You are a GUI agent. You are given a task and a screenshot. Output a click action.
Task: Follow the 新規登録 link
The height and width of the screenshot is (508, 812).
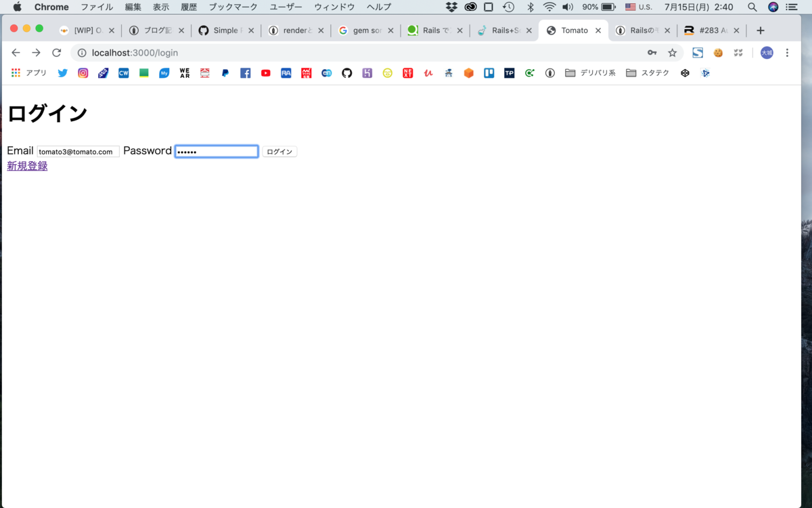[x=26, y=165]
